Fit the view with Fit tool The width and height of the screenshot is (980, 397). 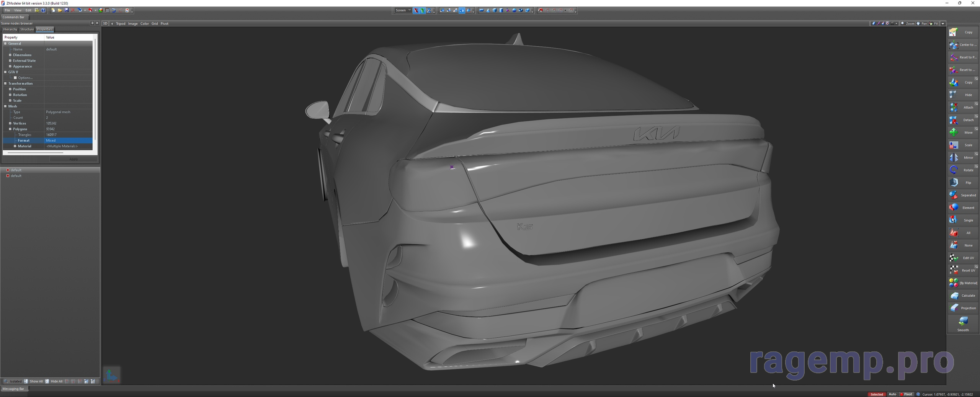pyautogui.click(x=934, y=23)
